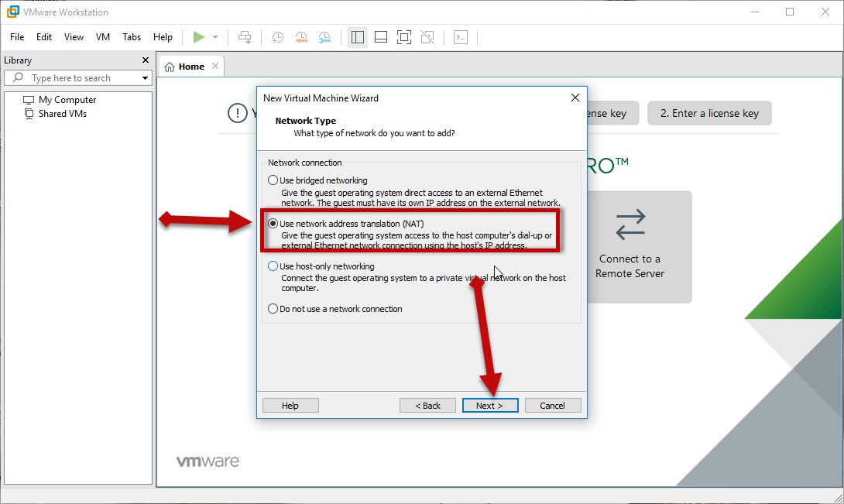Image resolution: width=844 pixels, height=504 pixels.
Task: Choose Do not use a network connection
Action: 273,309
